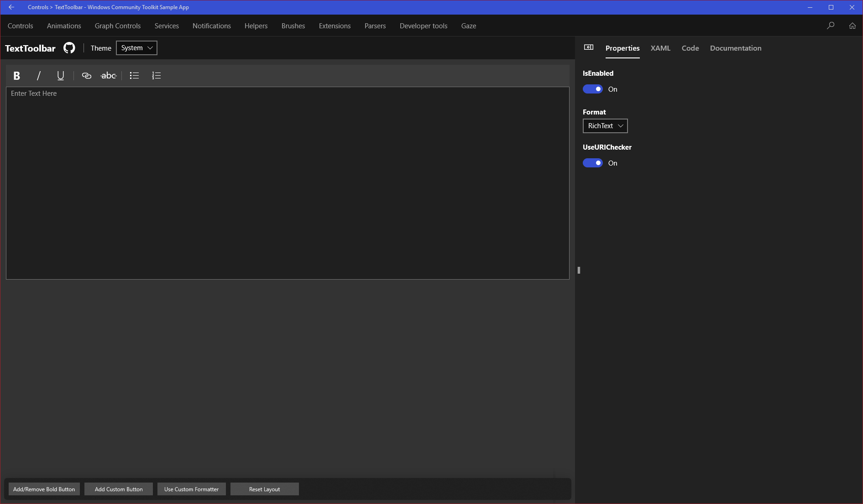Create a bulleted list

[x=134, y=76]
